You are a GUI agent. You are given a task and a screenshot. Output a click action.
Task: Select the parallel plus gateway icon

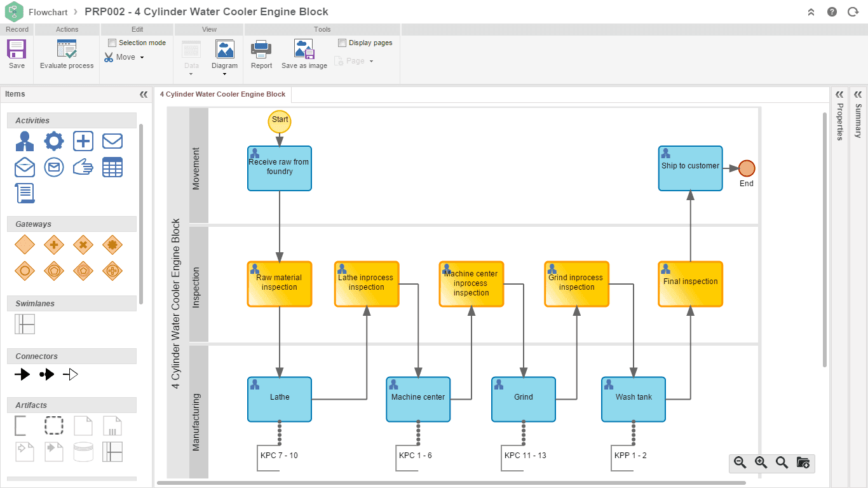[54, 245]
